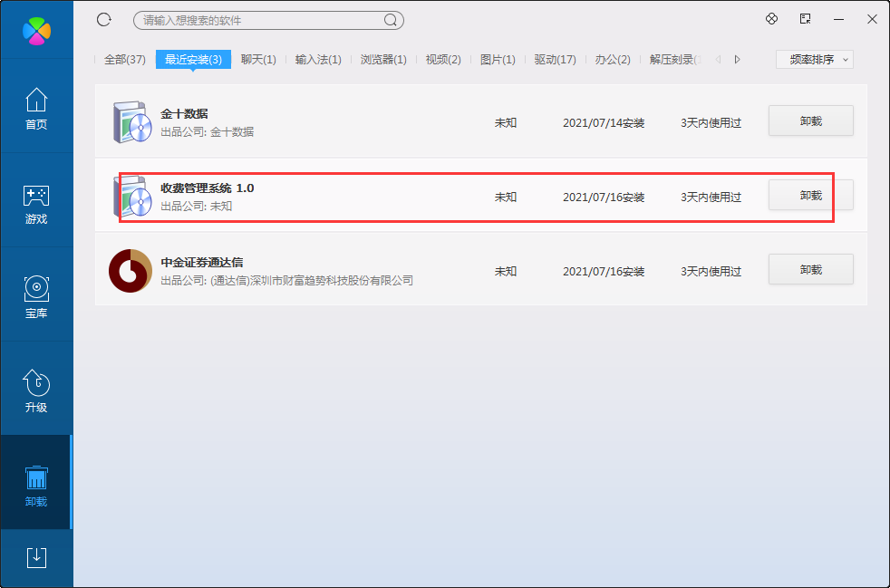This screenshot has height=588, width=890.
Task: Go to the 游戏 games section
Action: (x=36, y=204)
